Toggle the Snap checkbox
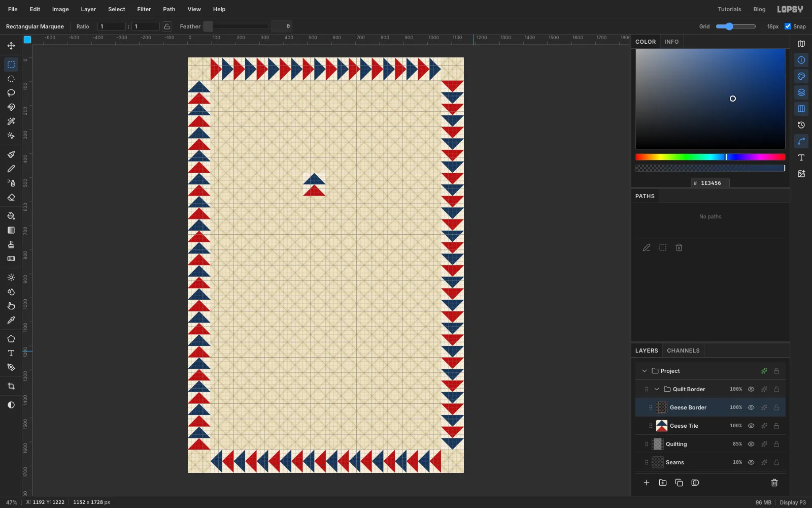 click(788, 26)
